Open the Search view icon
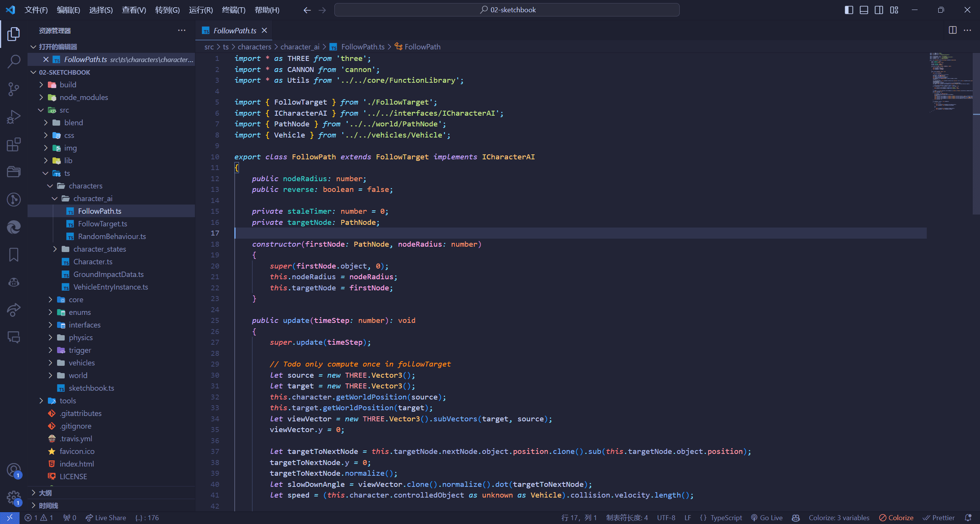This screenshot has height=524, width=980. (14, 61)
